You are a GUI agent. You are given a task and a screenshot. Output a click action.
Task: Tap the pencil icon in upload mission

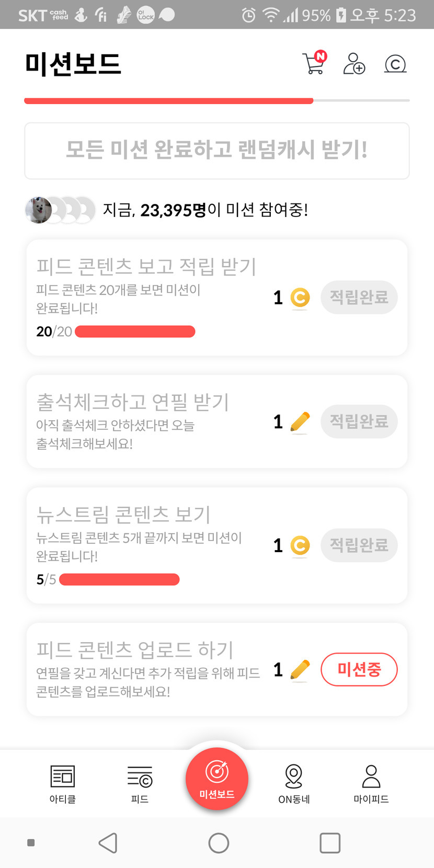(300, 670)
